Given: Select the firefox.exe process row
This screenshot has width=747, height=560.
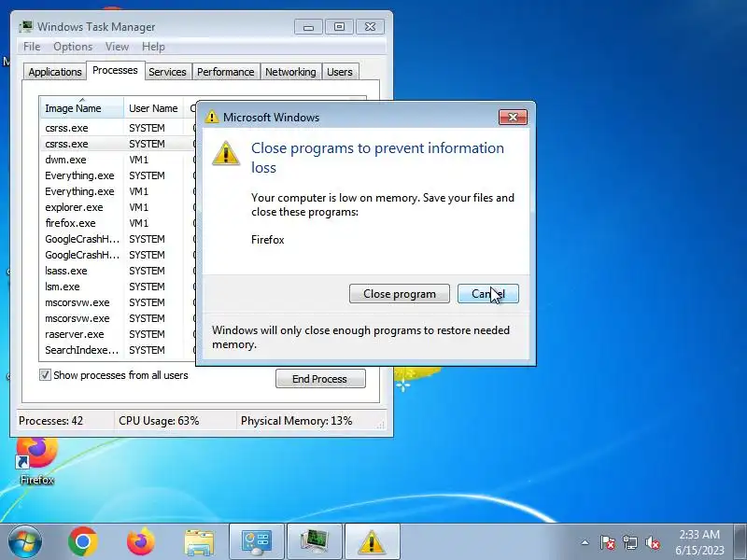Looking at the screenshot, I should tap(118, 223).
